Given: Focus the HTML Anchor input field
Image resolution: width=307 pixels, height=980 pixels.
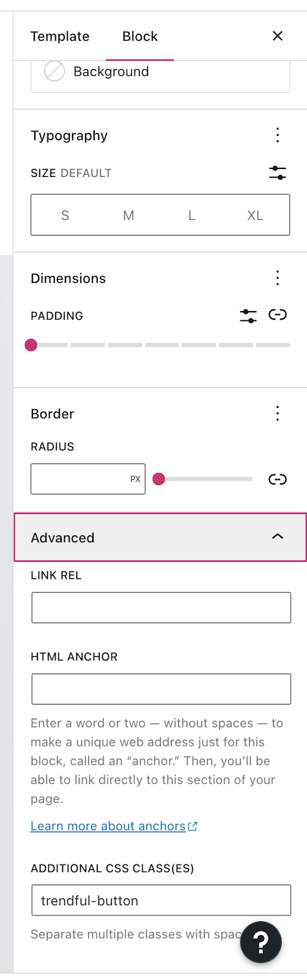Looking at the screenshot, I should click(161, 689).
